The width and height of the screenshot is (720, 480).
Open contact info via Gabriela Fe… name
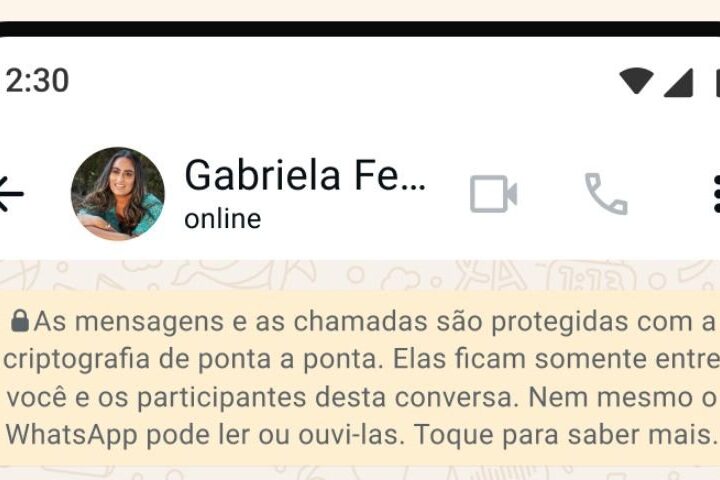point(305,175)
